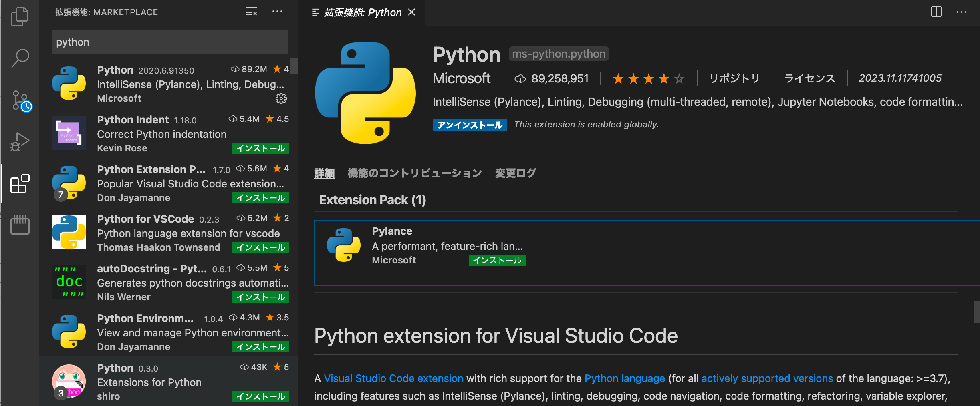Click the extension list scrollbar thumb

coord(294,66)
